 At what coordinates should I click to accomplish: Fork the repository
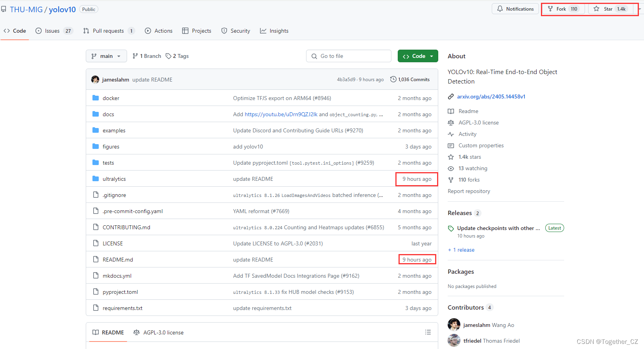(x=564, y=9)
